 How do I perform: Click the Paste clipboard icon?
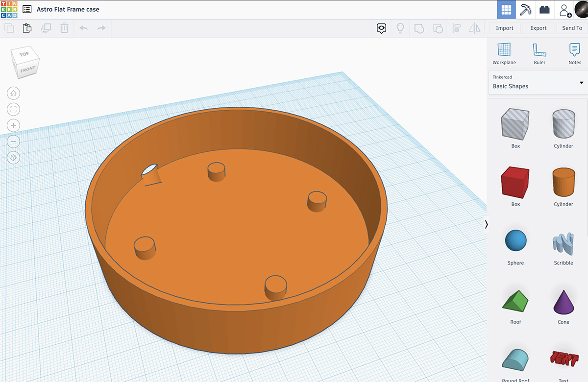[27, 28]
